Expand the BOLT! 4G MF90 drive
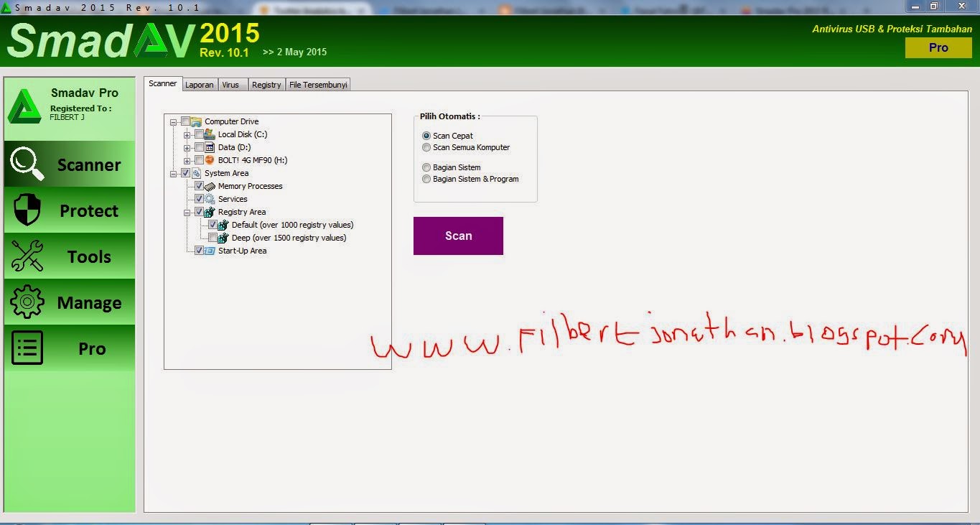 187,160
